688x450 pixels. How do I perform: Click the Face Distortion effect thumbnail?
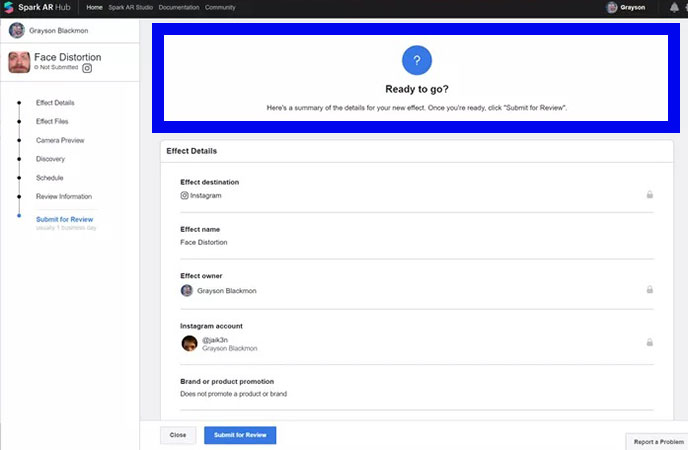pos(19,62)
